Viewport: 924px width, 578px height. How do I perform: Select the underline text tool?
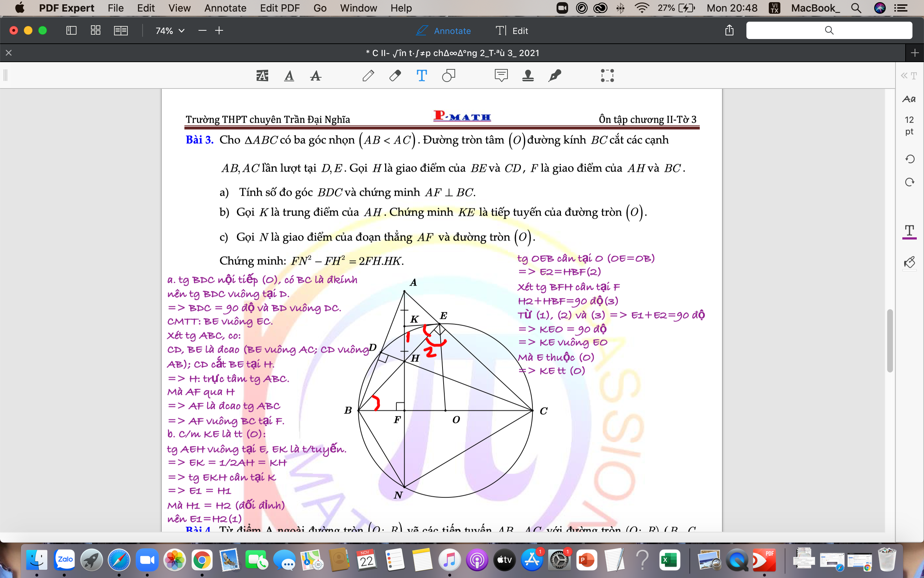click(289, 75)
